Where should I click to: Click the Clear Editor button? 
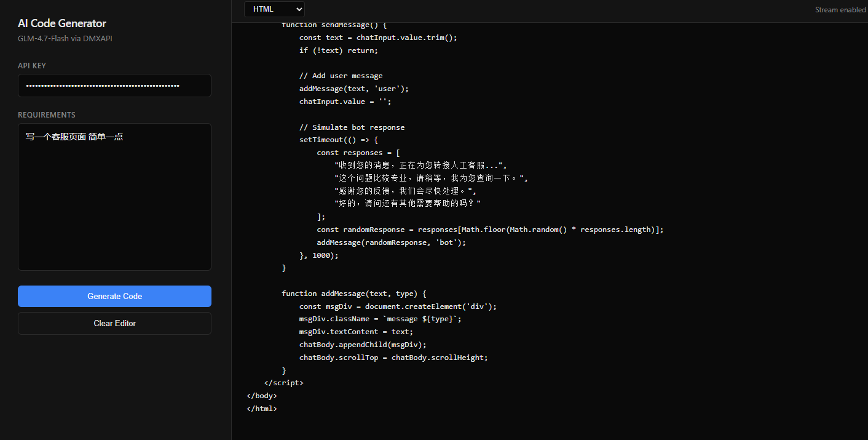pyautogui.click(x=114, y=323)
